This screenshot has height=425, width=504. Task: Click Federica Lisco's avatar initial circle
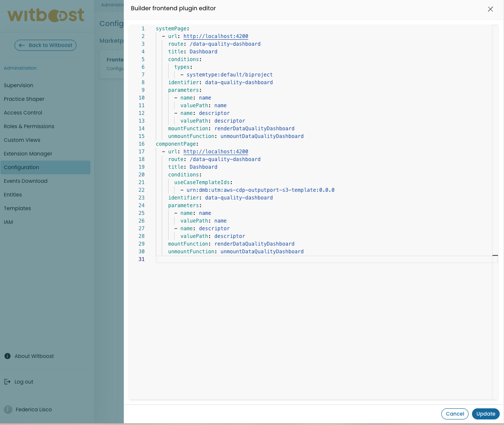7,409
